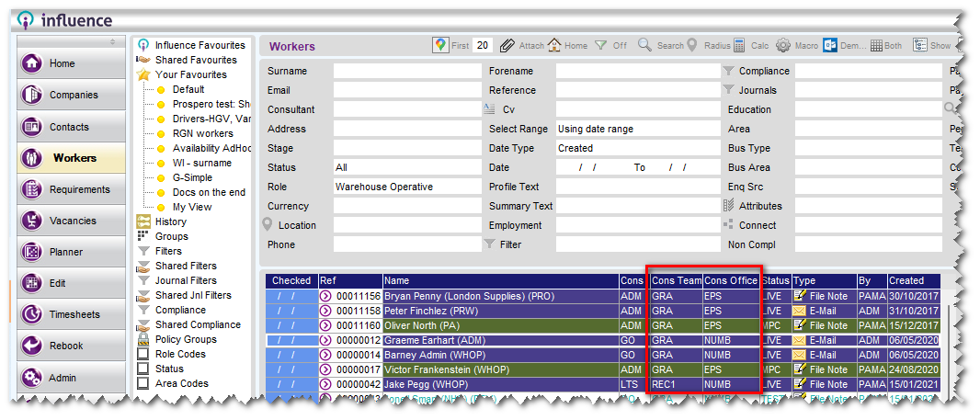Tick the Role Codes box in sidebar

coord(142,354)
